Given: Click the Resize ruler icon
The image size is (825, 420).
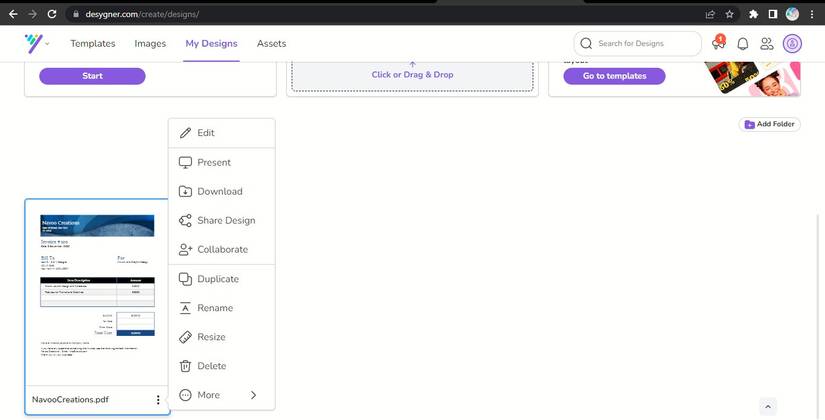Looking at the screenshot, I should tap(185, 337).
